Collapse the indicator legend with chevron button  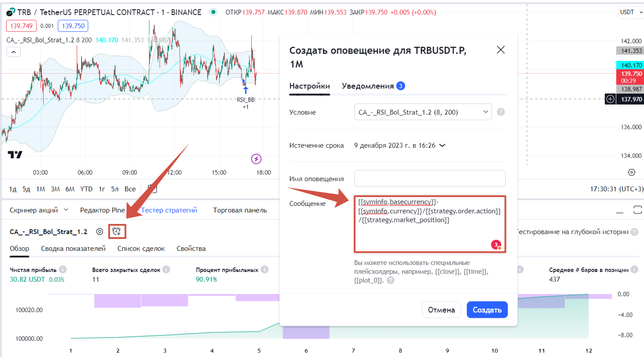[x=13, y=52]
